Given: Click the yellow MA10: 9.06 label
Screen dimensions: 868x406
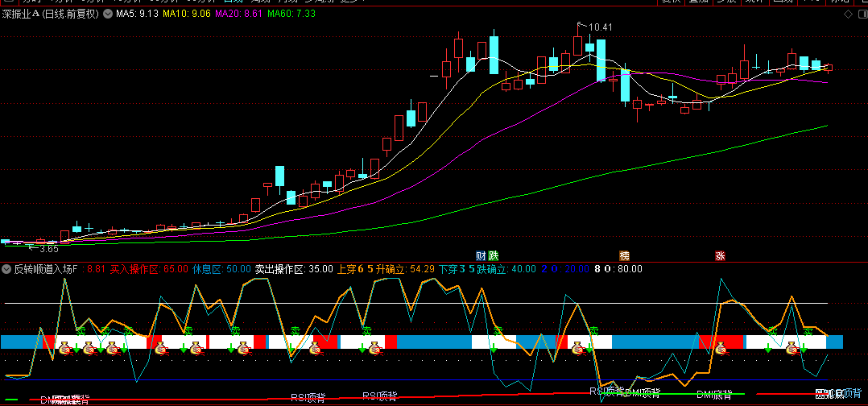Looking at the screenshot, I should [x=186, y=14].
